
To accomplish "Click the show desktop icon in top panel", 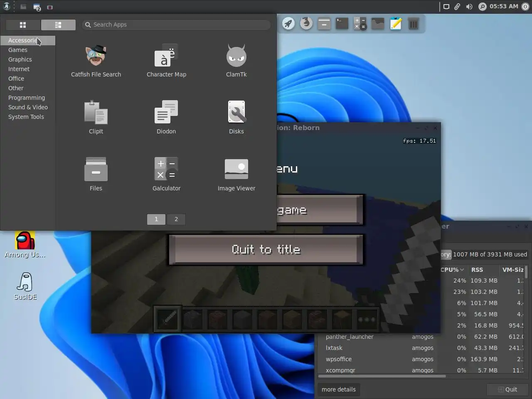I will pos(23,7).
